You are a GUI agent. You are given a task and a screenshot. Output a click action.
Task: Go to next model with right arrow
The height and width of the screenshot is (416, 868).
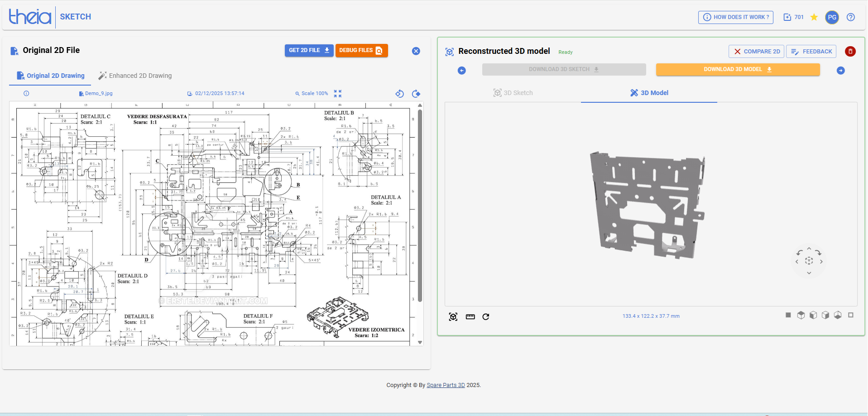pos(841,71)
